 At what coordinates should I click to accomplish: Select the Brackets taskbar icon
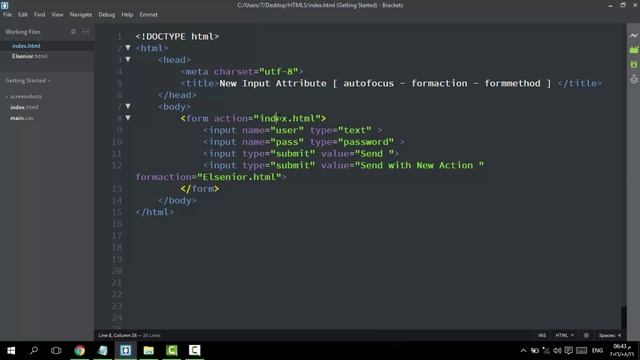click(125, 350)
